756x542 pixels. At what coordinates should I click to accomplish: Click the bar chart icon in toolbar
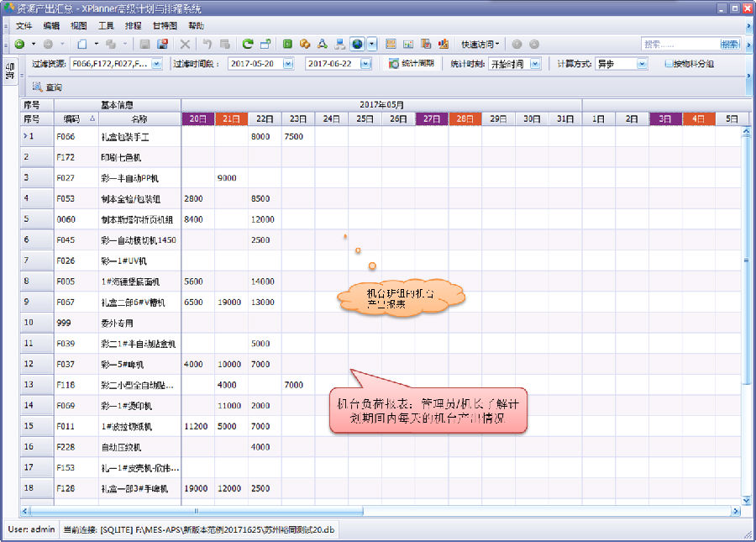click(x=442, y=44)
